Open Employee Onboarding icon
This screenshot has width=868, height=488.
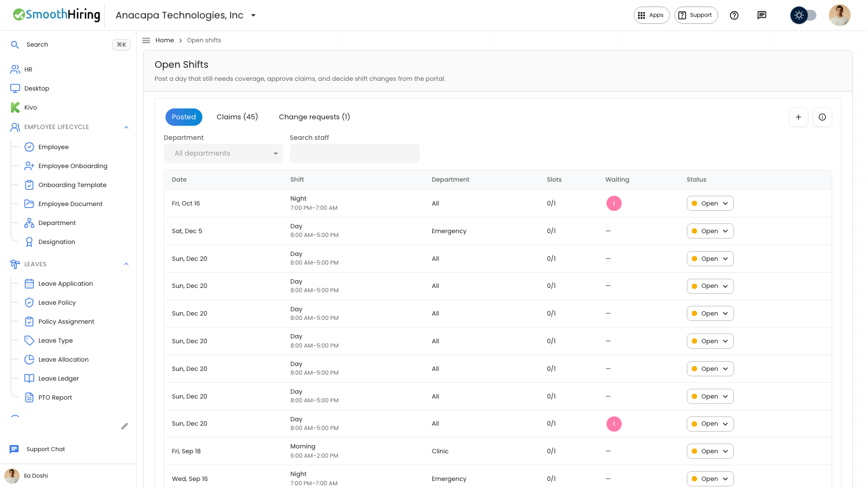click(x=29, y=166)
